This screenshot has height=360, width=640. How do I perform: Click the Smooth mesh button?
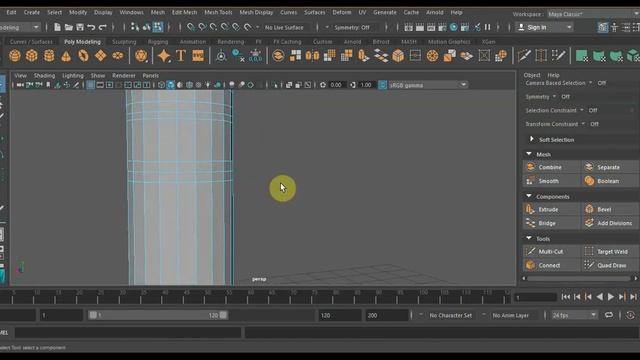coord(551,181)
